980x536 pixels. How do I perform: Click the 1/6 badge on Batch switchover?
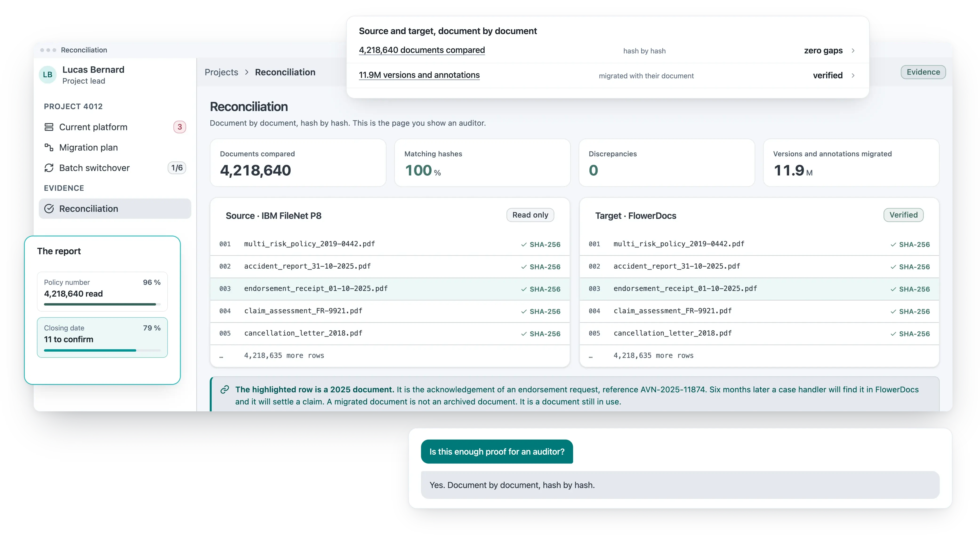point(177,168)
